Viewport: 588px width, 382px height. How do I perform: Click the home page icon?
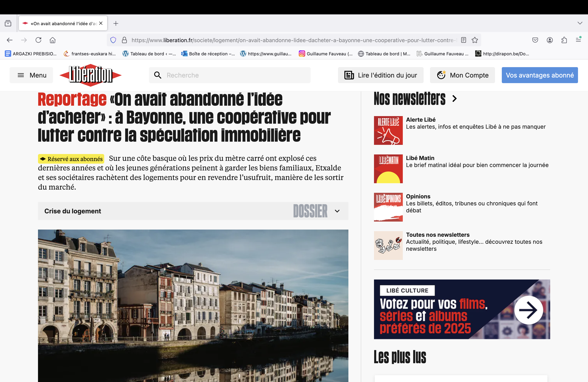coord(53,40)
